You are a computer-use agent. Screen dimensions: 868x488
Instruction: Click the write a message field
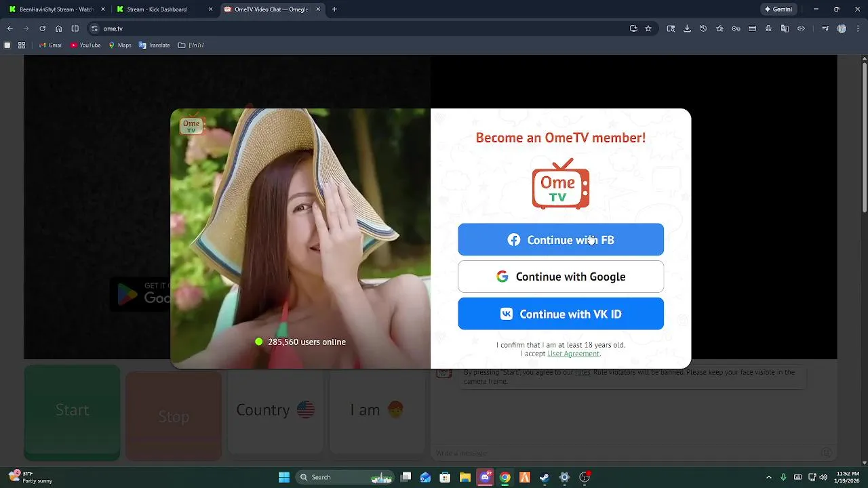click(627, 453)
